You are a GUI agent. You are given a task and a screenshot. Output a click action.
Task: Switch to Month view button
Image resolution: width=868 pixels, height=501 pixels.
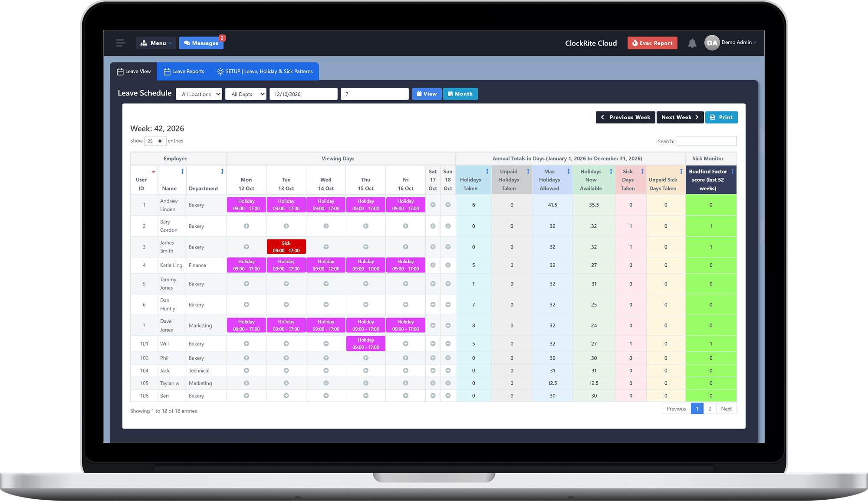[460, 94]
